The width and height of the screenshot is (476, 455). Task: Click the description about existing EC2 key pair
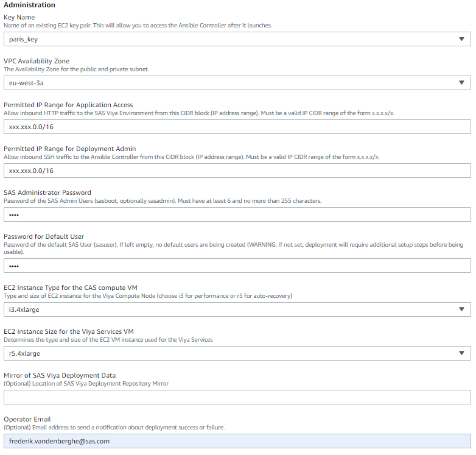[x=138, y=26]
